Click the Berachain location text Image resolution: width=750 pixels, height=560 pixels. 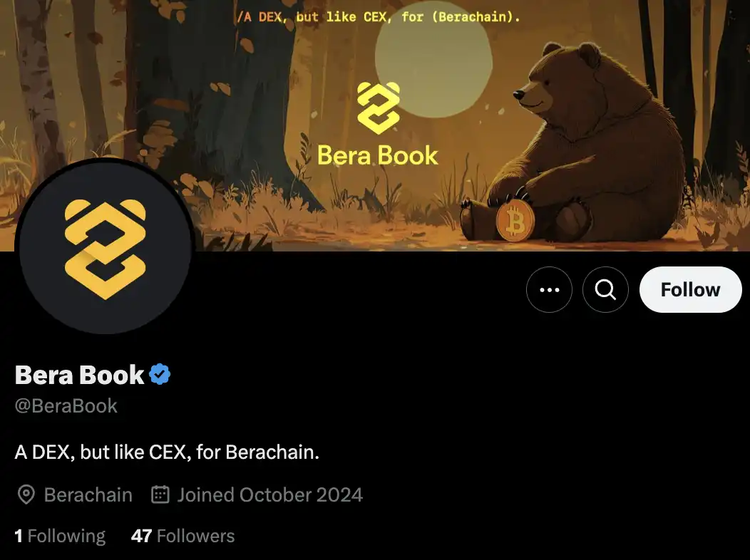point(88,495)
